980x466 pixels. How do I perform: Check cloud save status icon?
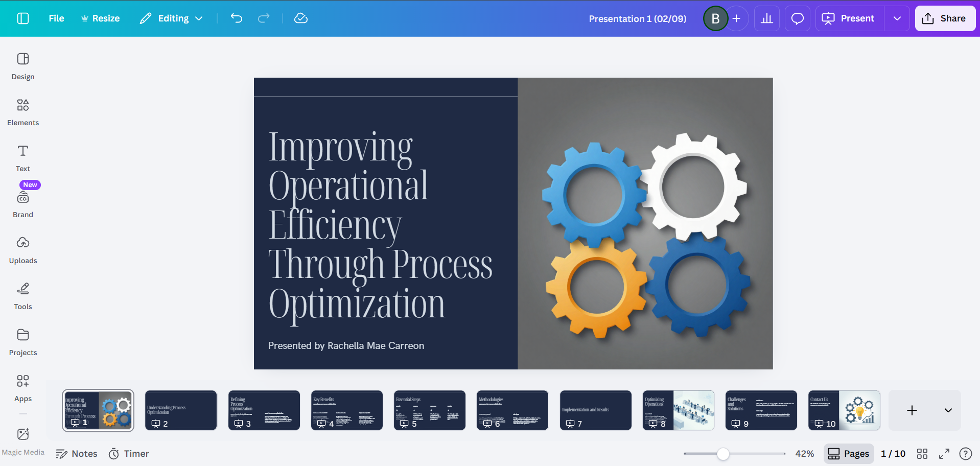point(301,18)
